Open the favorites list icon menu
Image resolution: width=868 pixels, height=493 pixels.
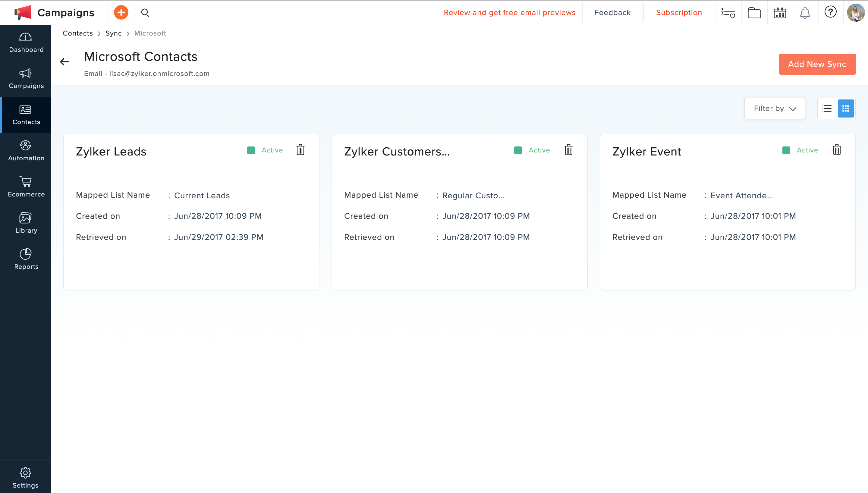tap(728, 13)
